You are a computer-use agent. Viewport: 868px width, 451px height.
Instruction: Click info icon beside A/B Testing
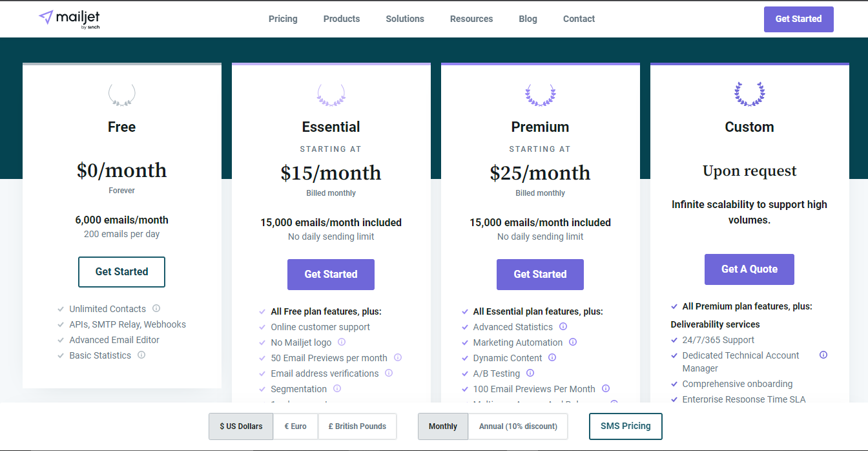[x=530, y=373]
